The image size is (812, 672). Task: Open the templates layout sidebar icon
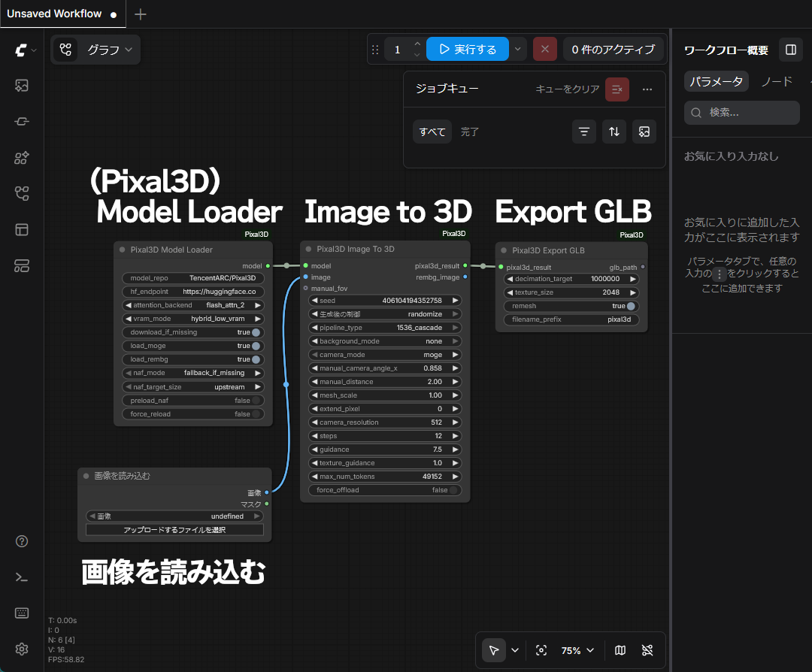point(22,229)
